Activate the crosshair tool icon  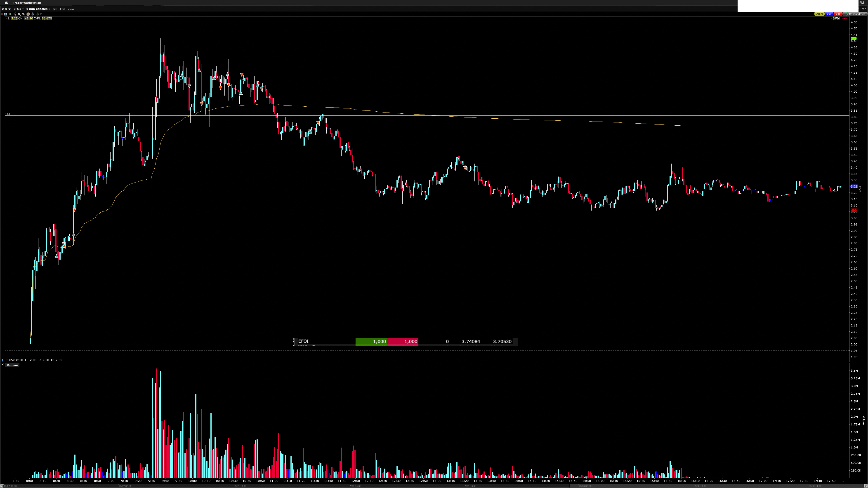[28, 14]
